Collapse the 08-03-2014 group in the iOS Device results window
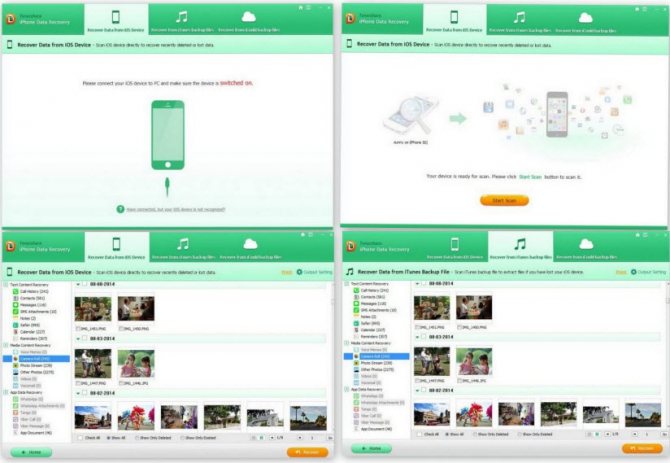 click(x=78, y=339)
